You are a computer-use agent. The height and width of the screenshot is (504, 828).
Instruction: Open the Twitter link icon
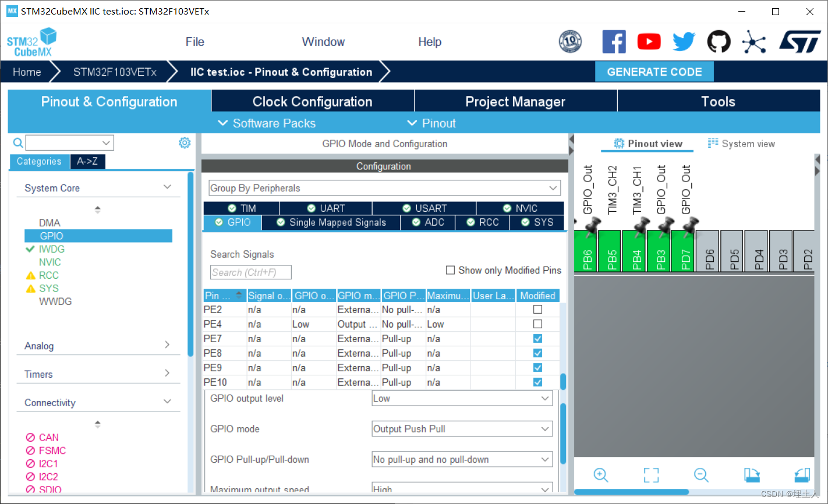pyautogui.click(x=684, y=42)
